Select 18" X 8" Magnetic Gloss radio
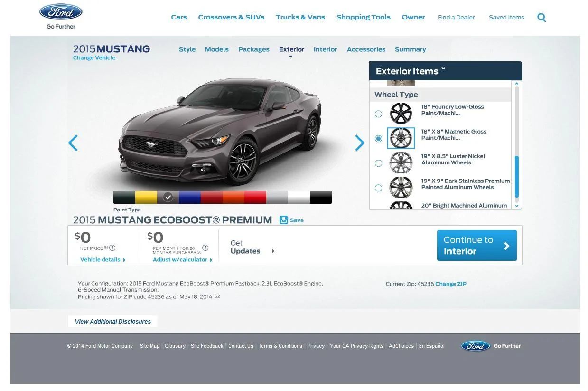 [378, 138]
